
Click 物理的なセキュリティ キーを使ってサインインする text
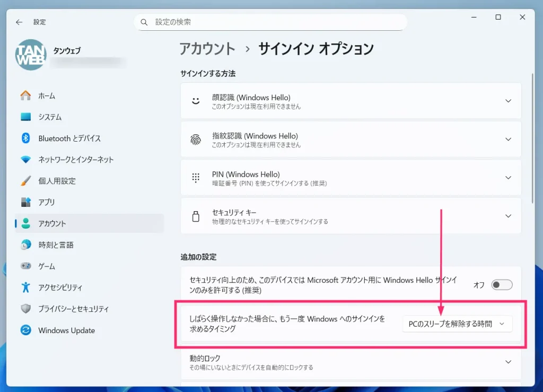[x=270, y=222]
